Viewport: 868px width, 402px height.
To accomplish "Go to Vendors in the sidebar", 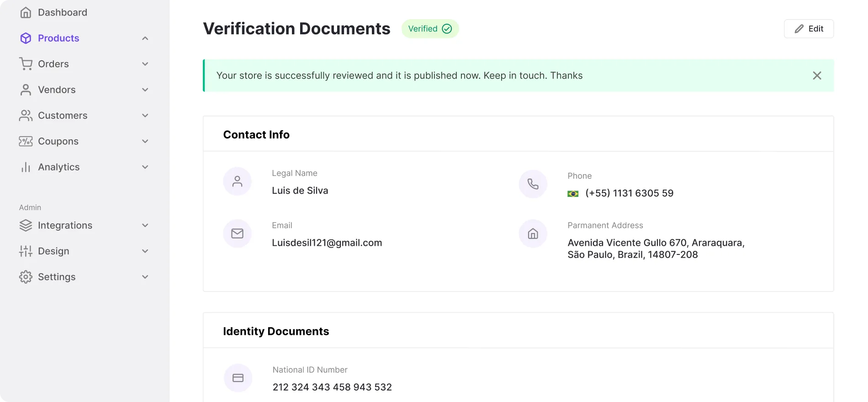I will pos(57,90).
